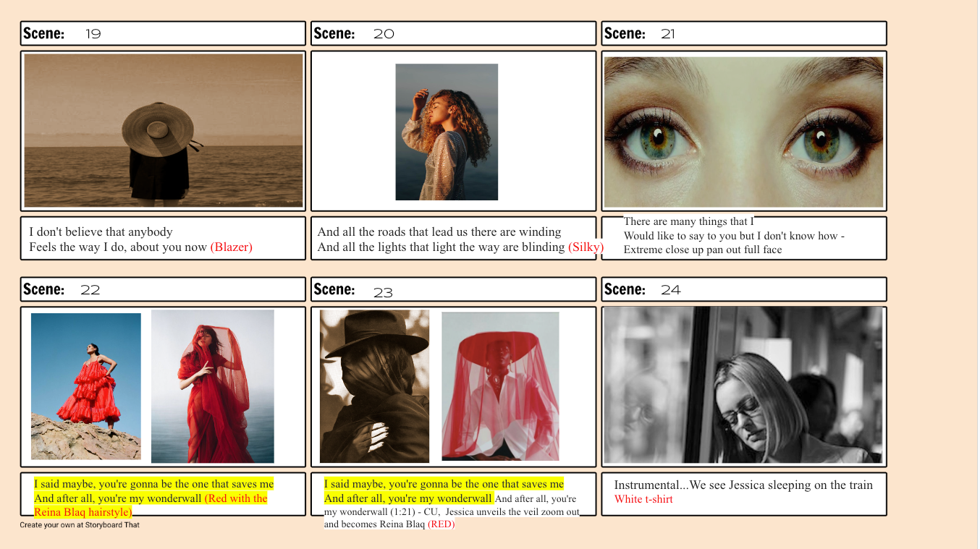Click text "There are many things that I"
The image size is (980, 549).
(688, 222)
